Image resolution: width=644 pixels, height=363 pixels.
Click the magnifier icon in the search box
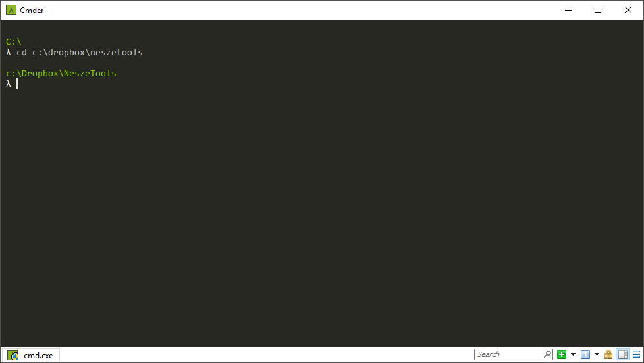coord(547,354)
